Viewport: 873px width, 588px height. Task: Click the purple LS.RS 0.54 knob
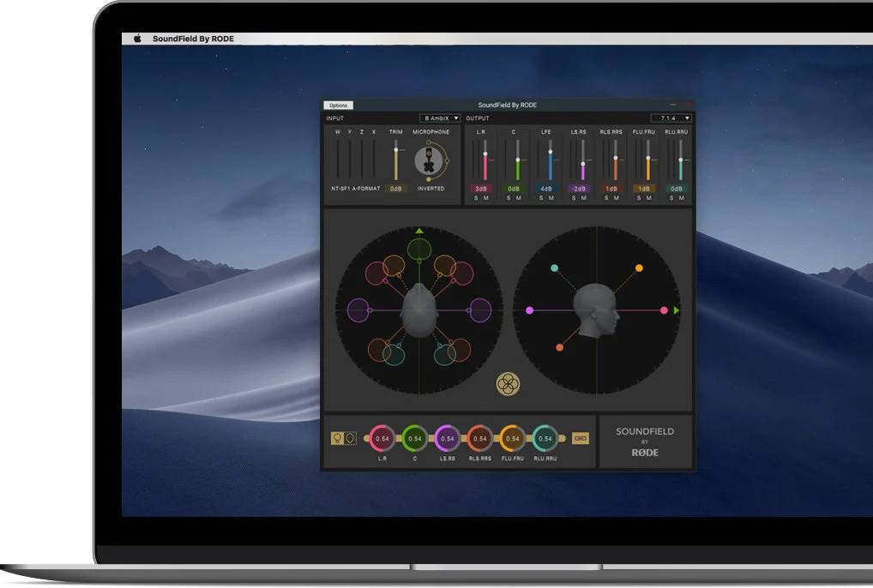(x=447, y=438)
